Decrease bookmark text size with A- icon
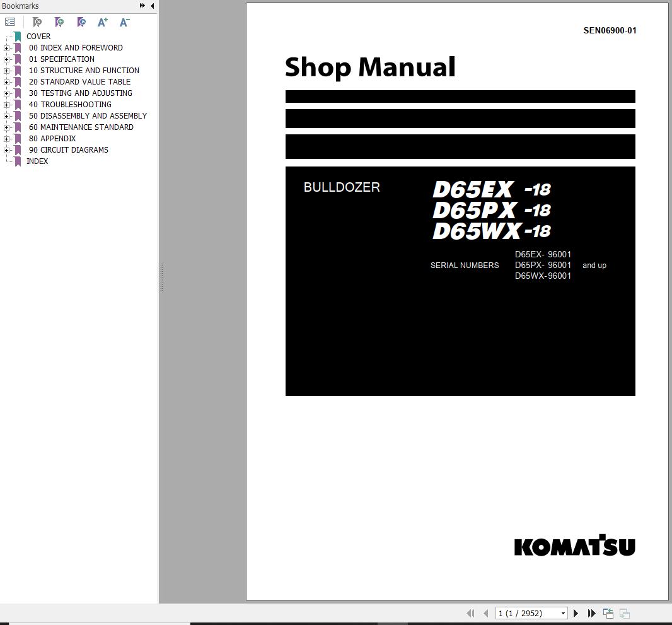Viewport: 672px width, 625px height. click(124, 22)
